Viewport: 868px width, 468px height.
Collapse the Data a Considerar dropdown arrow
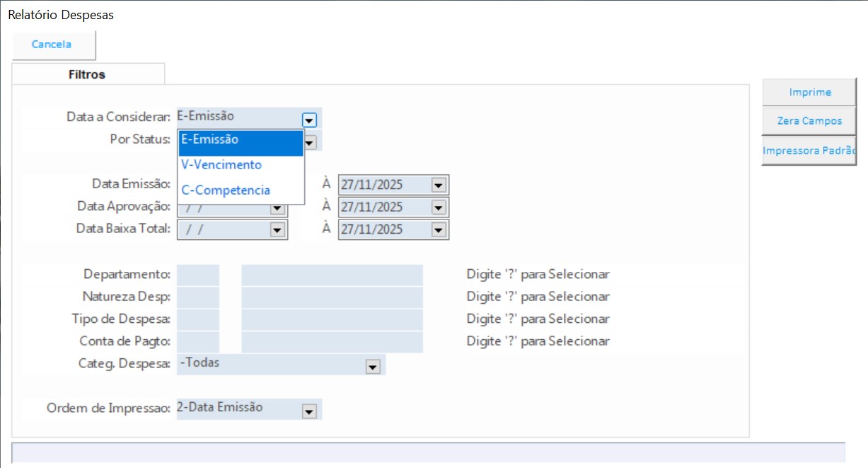tap(309, 120)
